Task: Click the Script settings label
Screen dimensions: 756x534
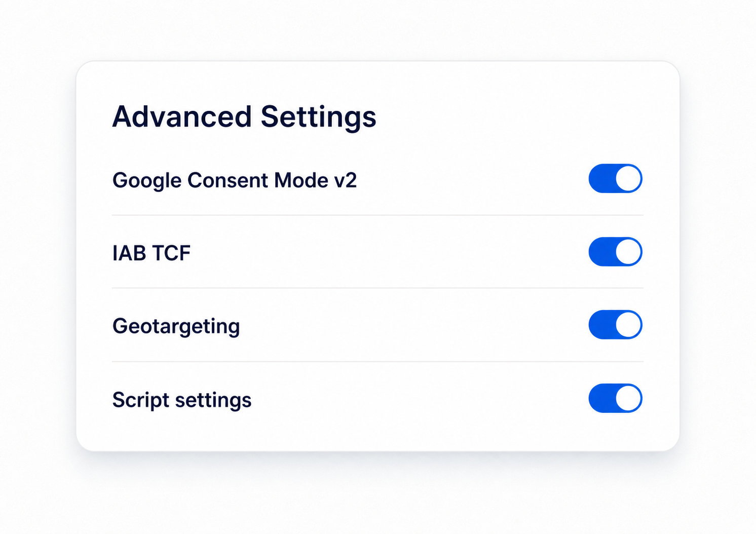Action: point(182,400)
